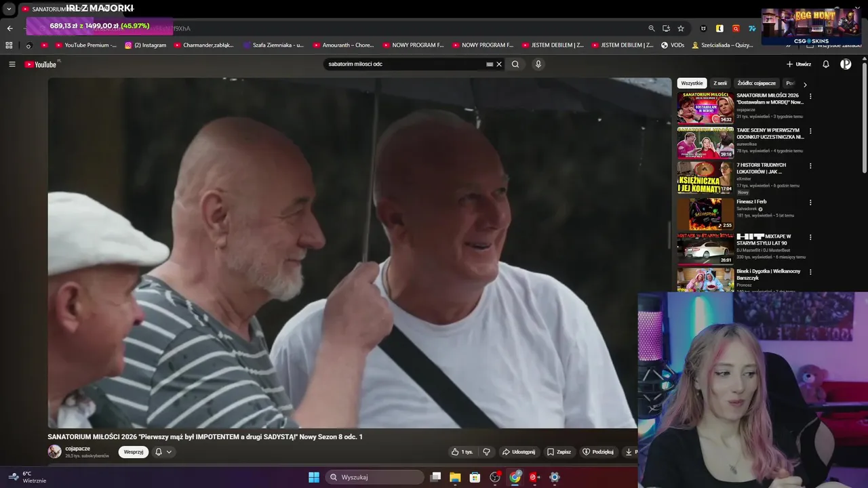The width and height of the screenshot is (868, 488).
Task: Open the browser zoom magnifier icon
Action: click(652, 28)
